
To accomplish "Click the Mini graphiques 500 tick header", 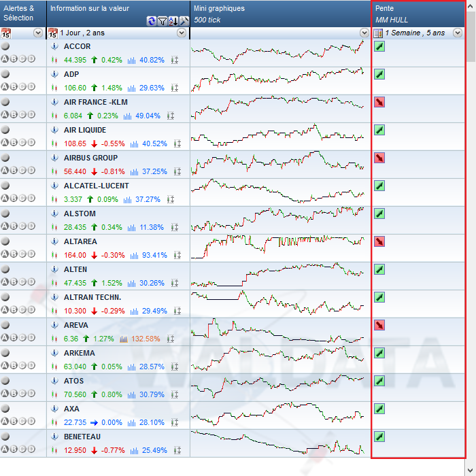I will pyautogui.click(x=280, y=14).
